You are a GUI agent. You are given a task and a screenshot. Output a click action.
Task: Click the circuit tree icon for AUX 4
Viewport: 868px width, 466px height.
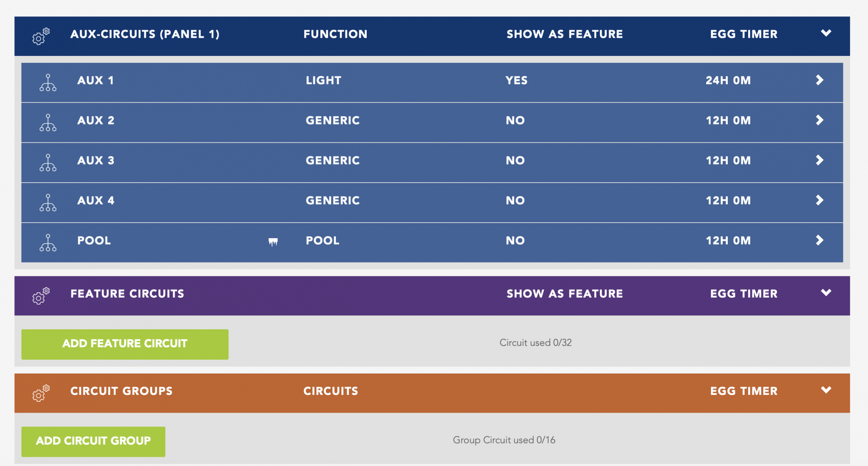click(48, 203)
